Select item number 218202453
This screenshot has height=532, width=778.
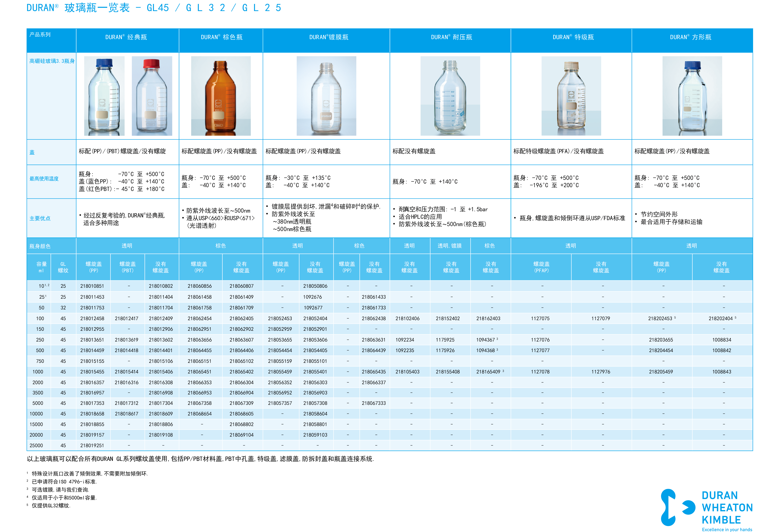(660, 318)
